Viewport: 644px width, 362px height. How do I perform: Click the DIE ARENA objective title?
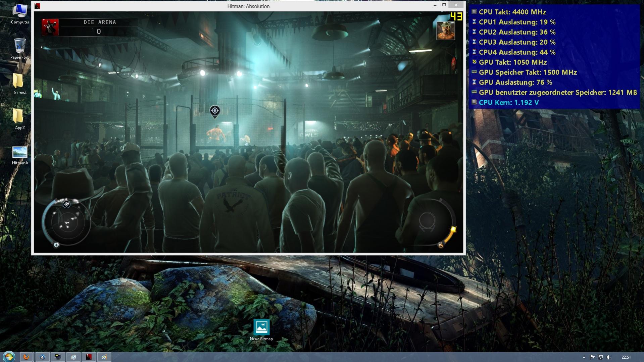(x=100, y=22)
